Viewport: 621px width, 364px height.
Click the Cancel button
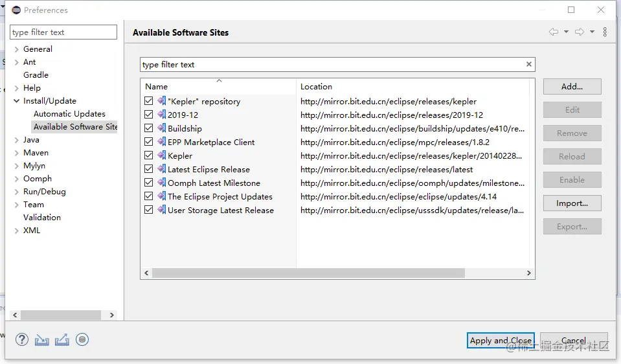point(574,340)
